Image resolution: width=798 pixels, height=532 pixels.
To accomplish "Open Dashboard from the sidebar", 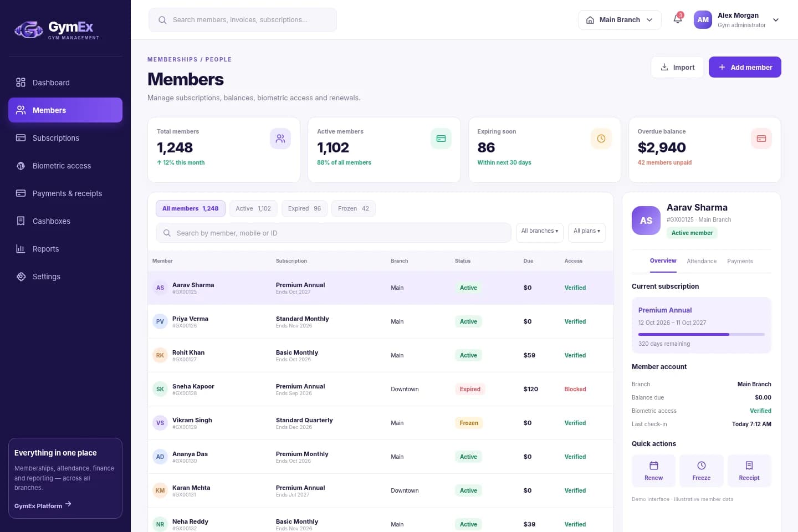I will [65, 83].
